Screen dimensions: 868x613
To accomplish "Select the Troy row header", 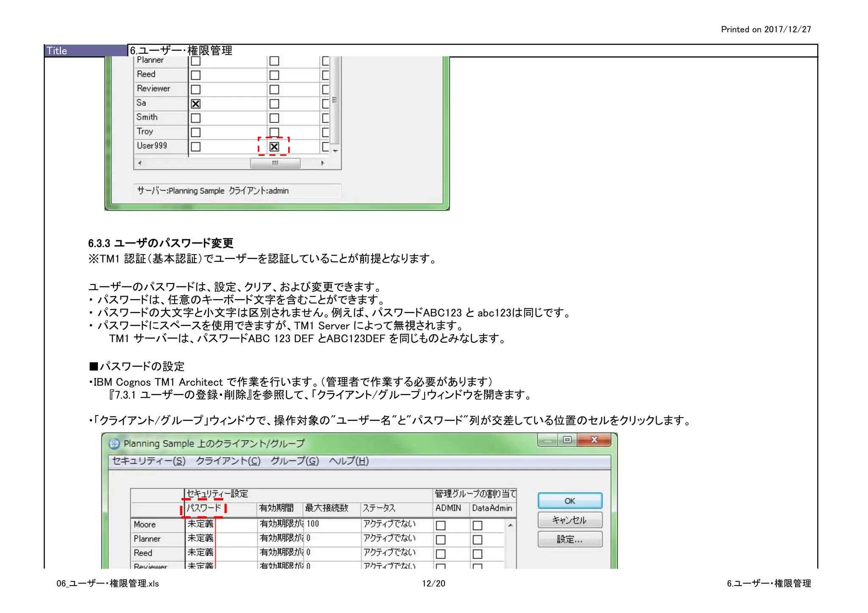I will point(161,132).
